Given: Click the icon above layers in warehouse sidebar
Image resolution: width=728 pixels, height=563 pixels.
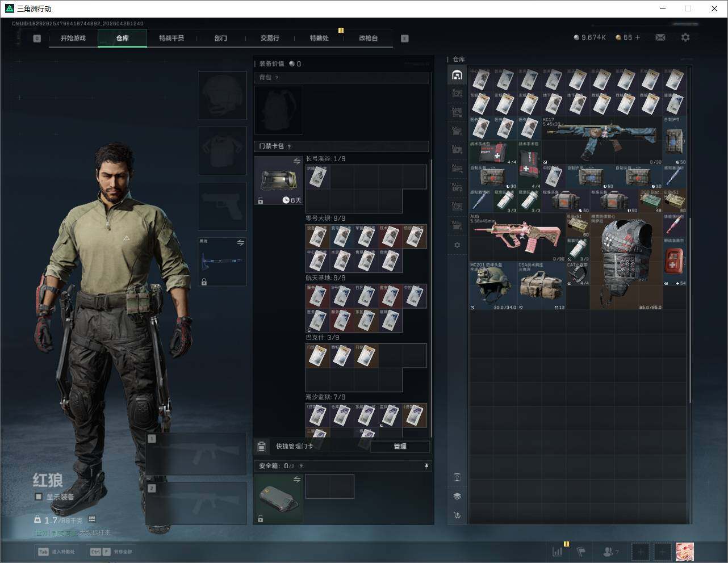Looking at the screenshot, I should 457,477.
